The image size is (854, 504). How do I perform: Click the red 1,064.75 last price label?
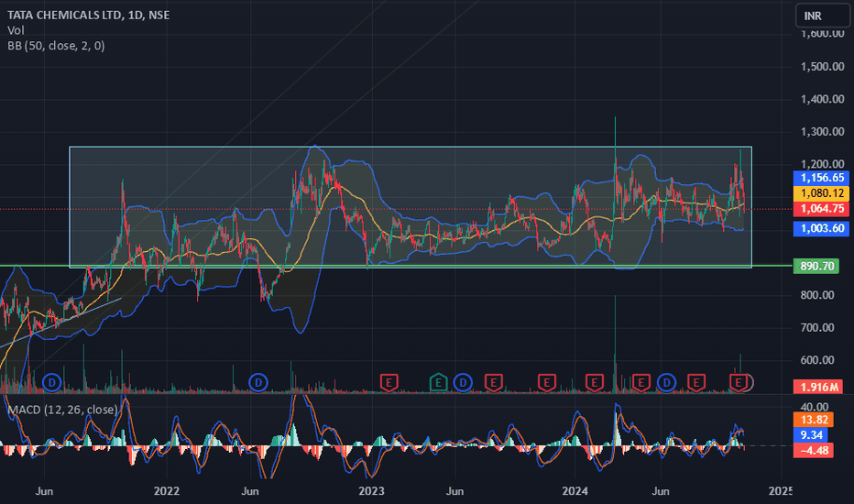click(x=822, y=209)
